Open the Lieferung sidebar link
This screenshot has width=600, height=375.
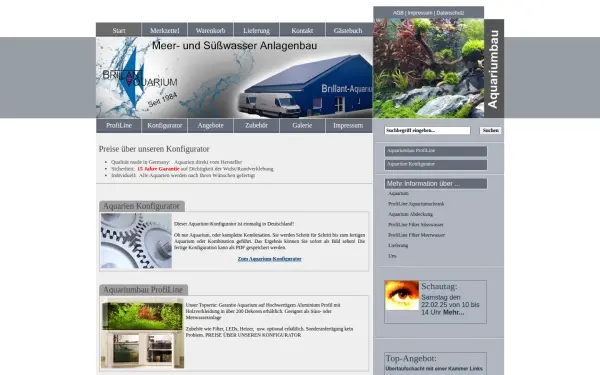click(x=398, y=245)
